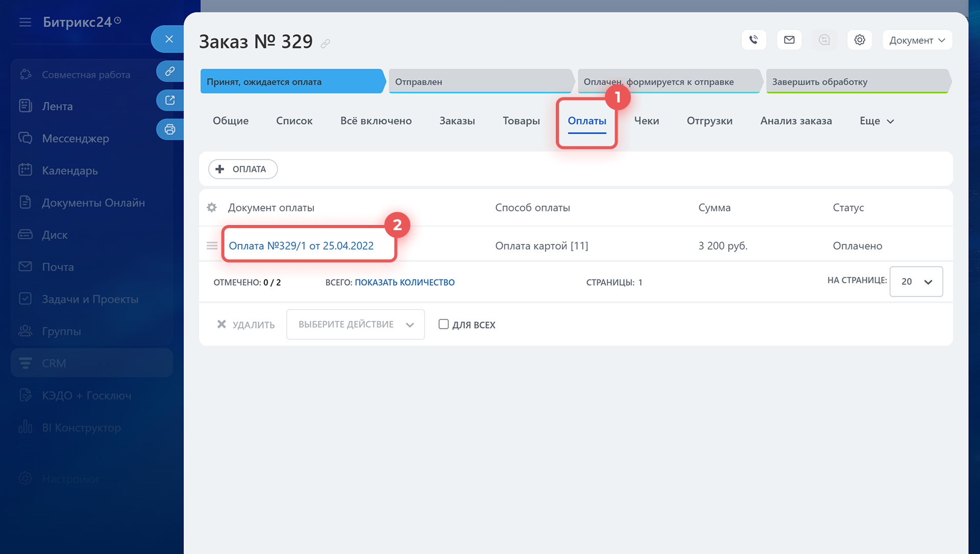
Task: Click the add Оплата button
Action: 242,169
